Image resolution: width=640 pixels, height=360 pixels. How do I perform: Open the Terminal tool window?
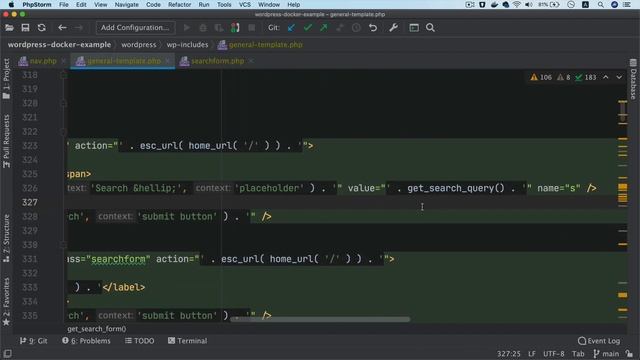pos(187,341)
